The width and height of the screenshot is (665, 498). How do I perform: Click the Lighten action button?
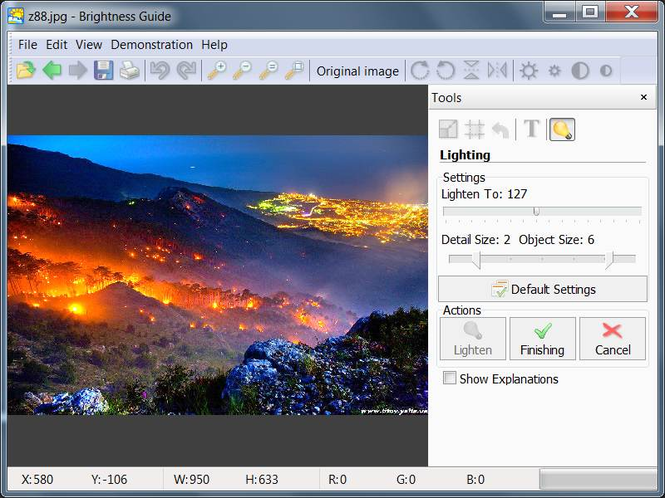(x=473, y=339)
